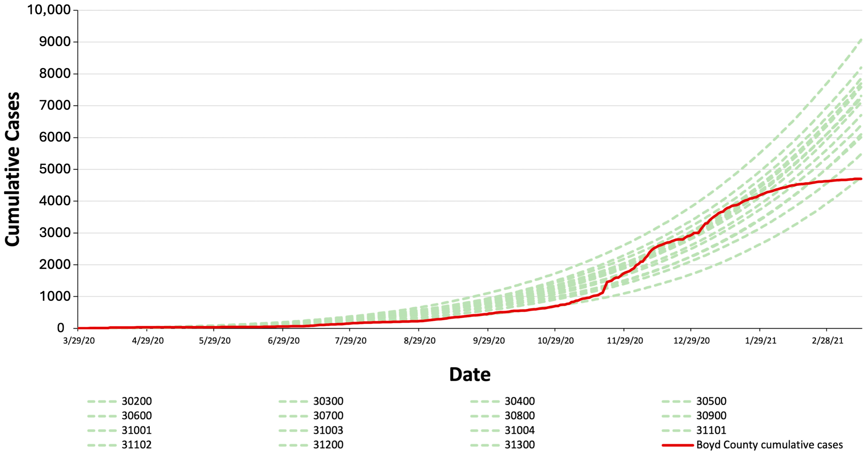
Task: Click the 31004 legend entry
Action: [x=520, y=430]
